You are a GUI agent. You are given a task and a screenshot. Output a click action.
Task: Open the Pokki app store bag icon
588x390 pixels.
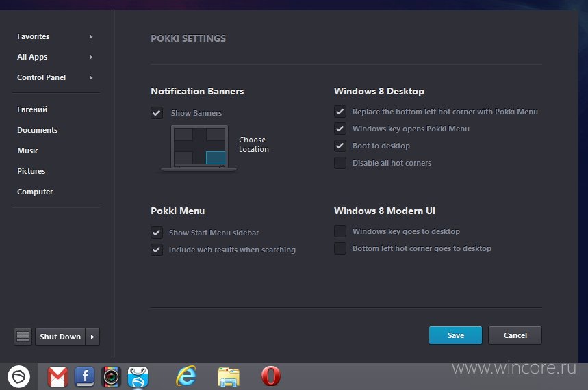tap(138, 376)
